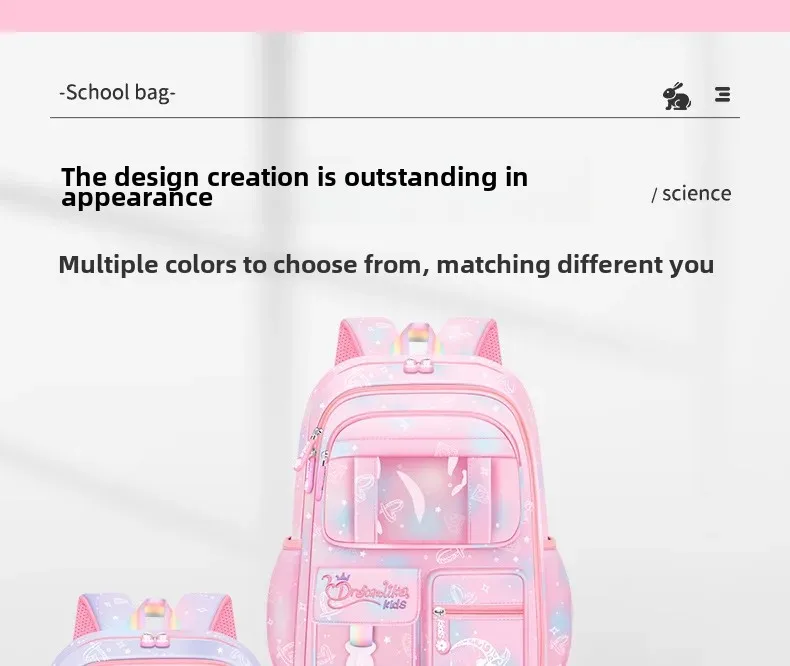Click the 'design creation is outstanding' headline

pyautogui.click(x=294, y=186)
